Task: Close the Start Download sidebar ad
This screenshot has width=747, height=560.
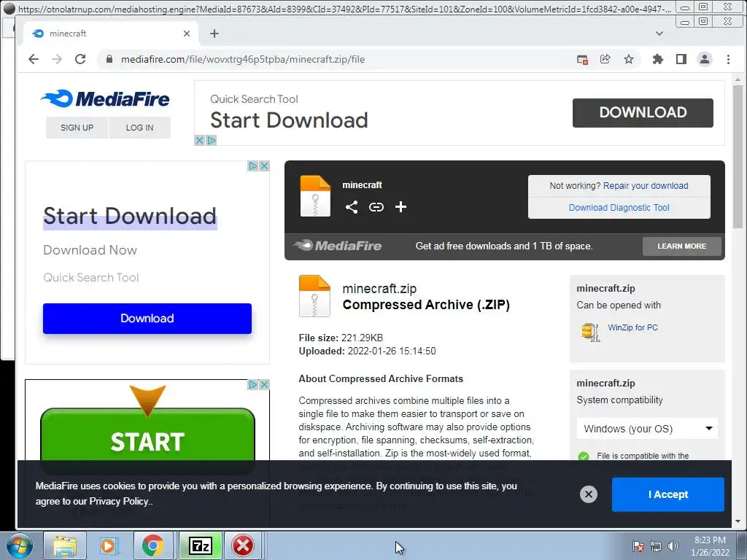Action: pos(264,166)
